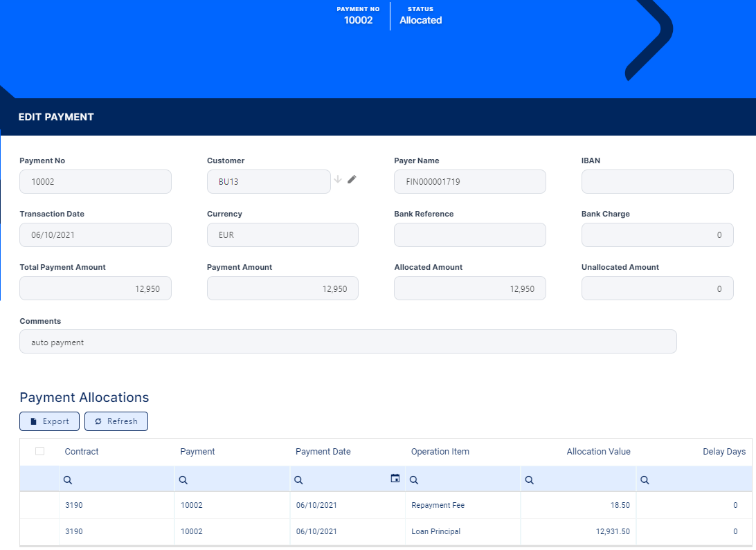The image size is (756, 550).
Task: Select the Repayment Fee allocation row
Action: (438, 506)
